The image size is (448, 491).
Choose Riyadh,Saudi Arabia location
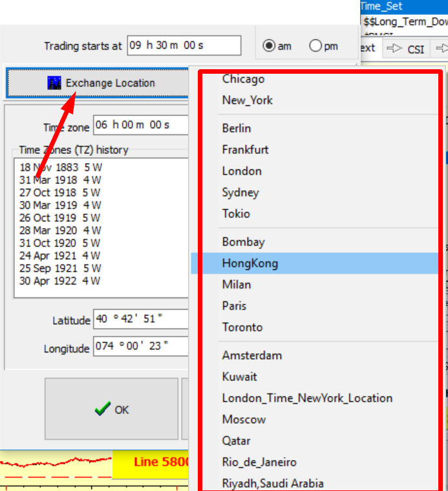tap(272, 483)
